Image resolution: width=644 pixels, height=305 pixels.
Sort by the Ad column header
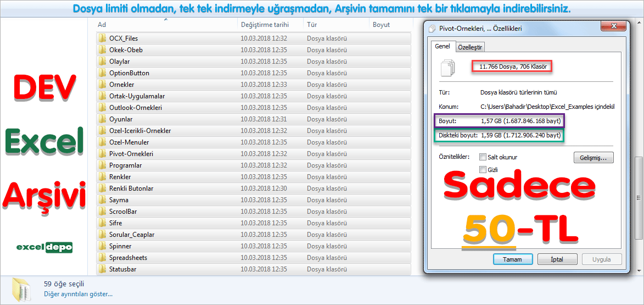(102, 25)
